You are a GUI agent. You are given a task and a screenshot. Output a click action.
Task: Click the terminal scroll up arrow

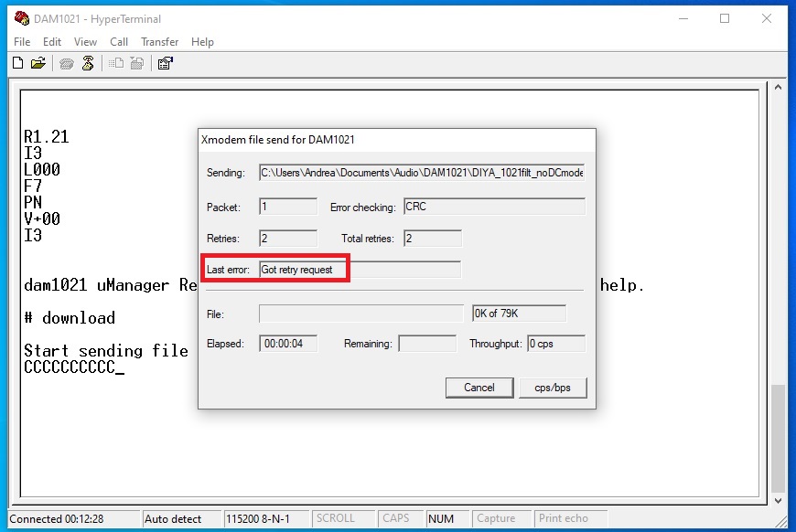tap(778, 87)
